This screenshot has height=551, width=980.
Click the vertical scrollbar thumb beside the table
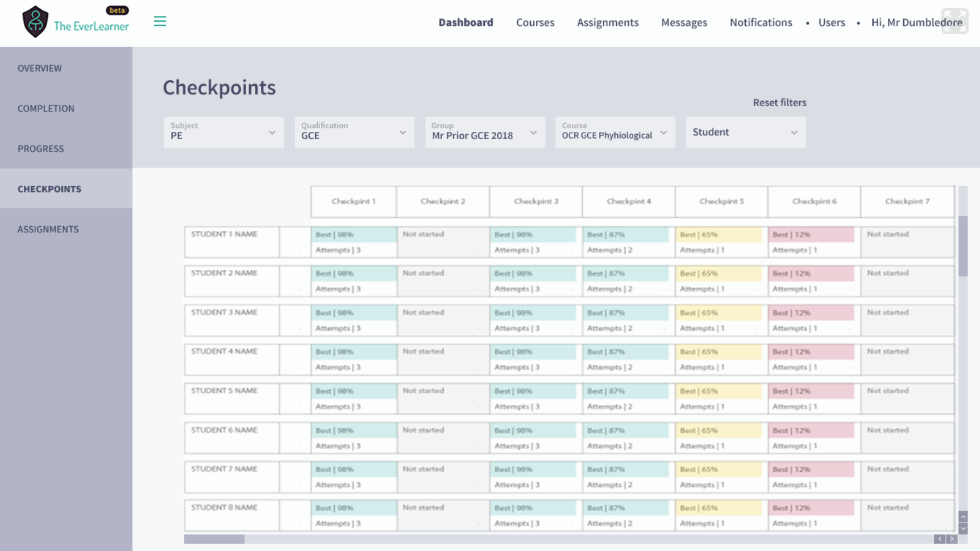(x=963, y=245)
